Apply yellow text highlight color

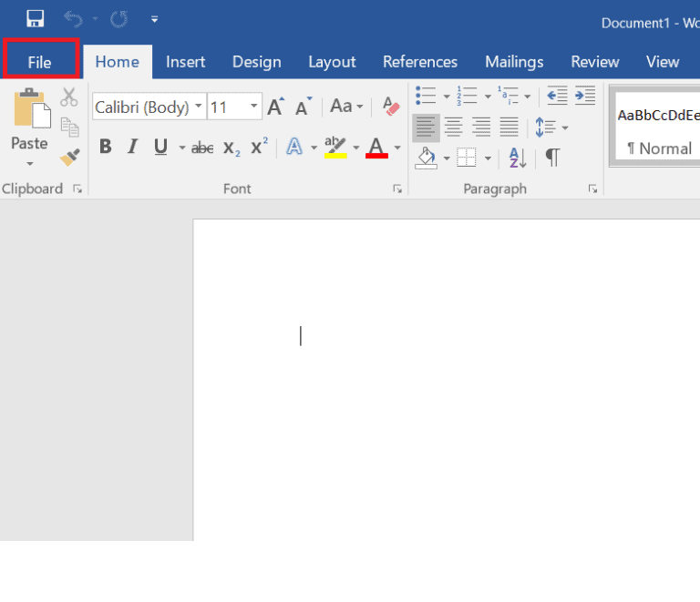click(x=335, y=148)
